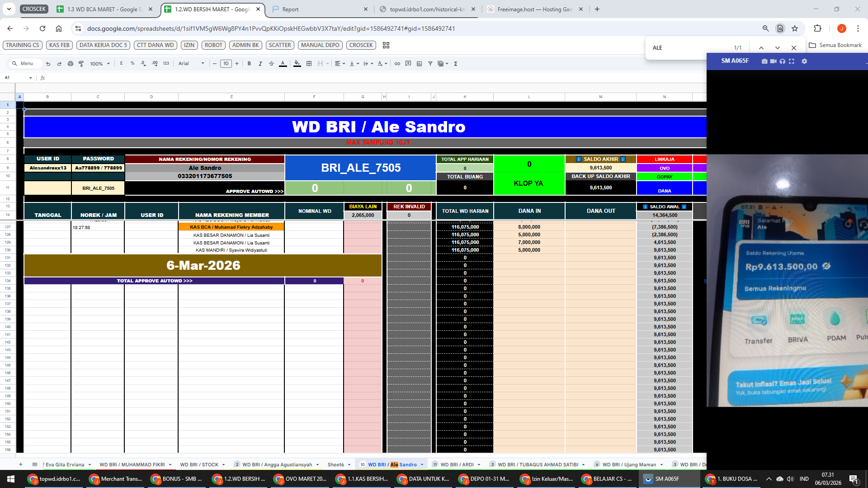
Task: Click the insert link icon
Action: tap(397, 64)
